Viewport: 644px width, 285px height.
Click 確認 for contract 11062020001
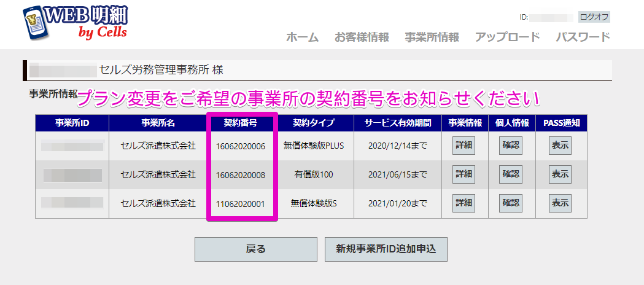point(511,203)
